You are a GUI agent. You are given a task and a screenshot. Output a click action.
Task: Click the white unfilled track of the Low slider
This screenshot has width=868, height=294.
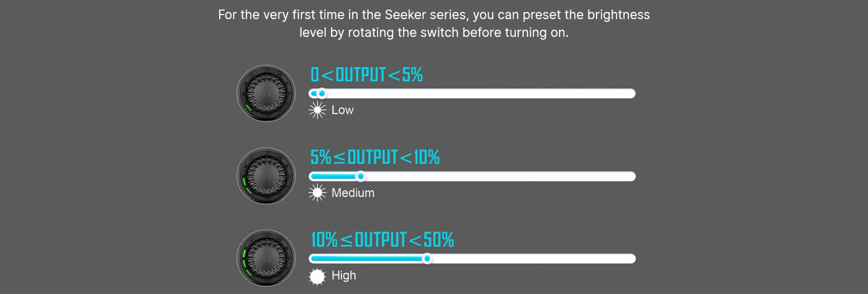[x=479, y=93]
